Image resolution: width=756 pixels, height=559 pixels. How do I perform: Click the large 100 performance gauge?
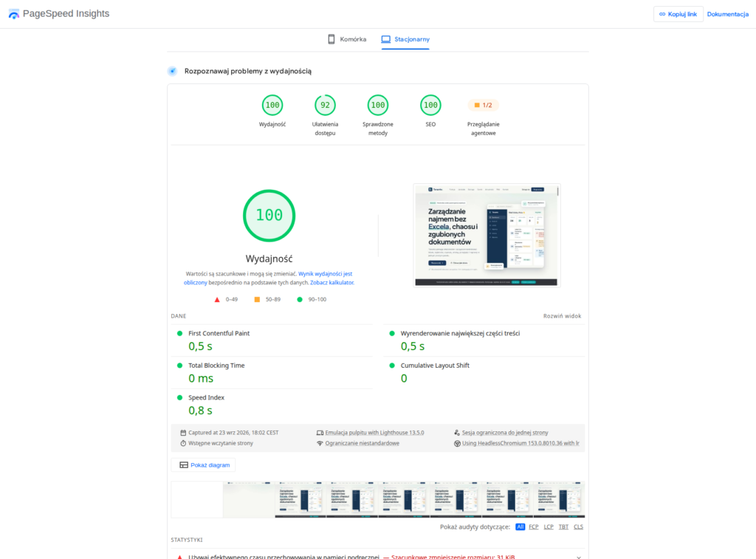pos(269,216)
